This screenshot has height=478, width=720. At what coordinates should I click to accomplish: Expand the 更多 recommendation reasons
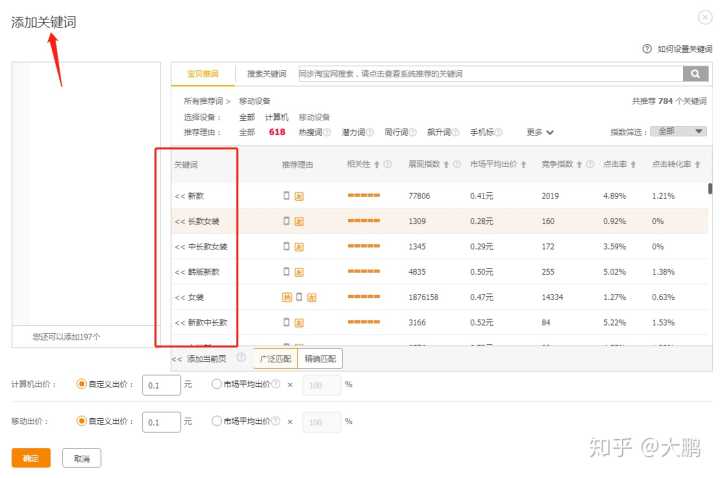pos(540,131)
